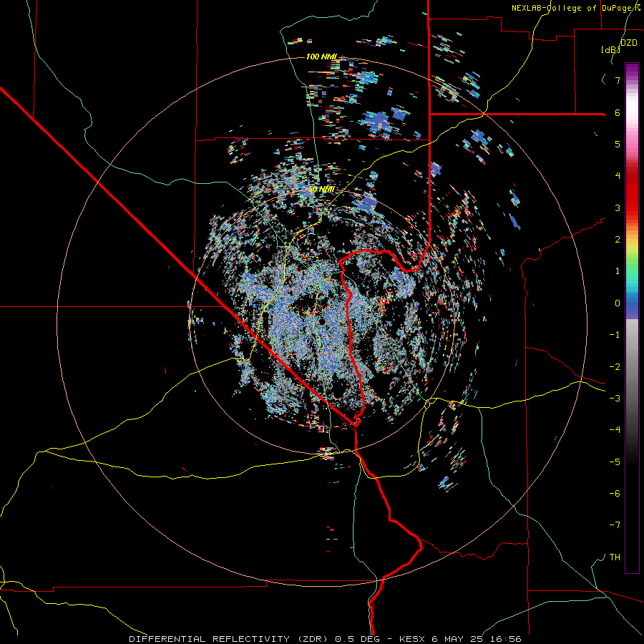This screenshot has height=644, width=644.
Task: Click the TH label under the color scale
Action: click(615, 557)
